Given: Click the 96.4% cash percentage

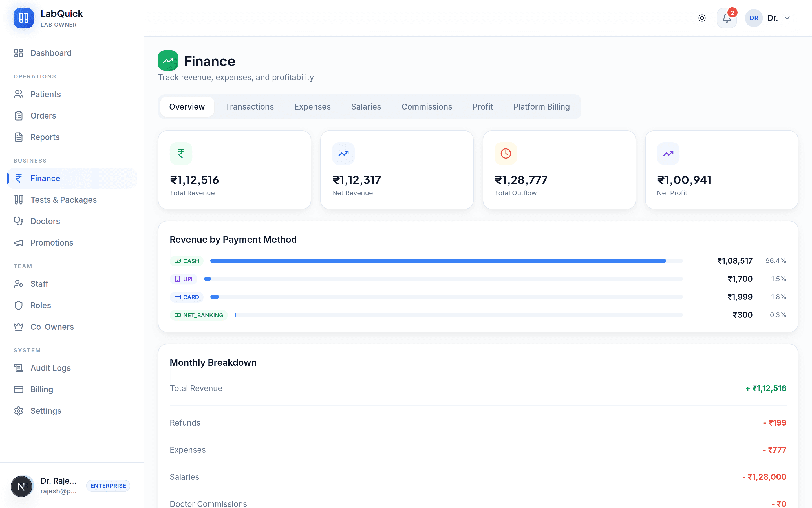Looking at the screenshot, I should (776, 261).
